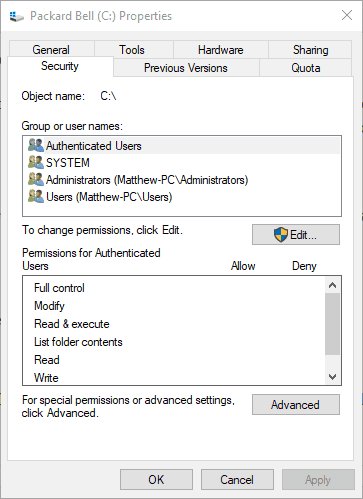
Task: Confirm with the OK button
Action: coord(156,480)
